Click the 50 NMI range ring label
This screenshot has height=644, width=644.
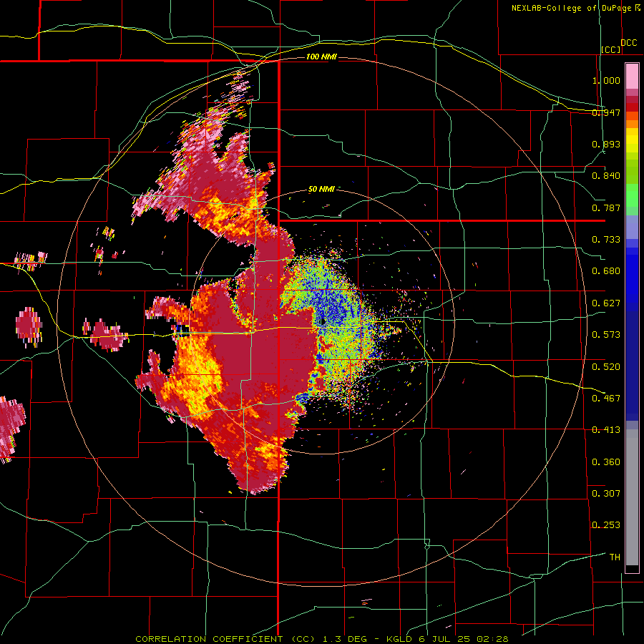coord(321,189)
